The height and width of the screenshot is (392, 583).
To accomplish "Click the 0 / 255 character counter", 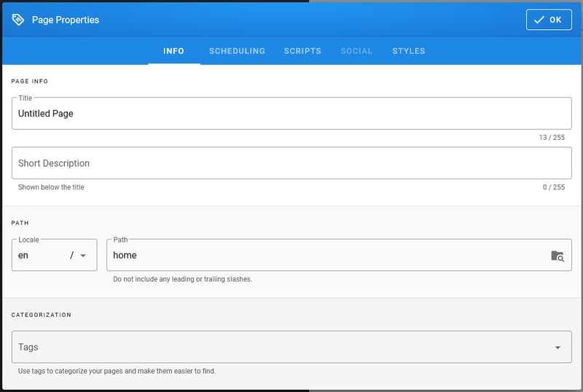I will click(553, 187).
